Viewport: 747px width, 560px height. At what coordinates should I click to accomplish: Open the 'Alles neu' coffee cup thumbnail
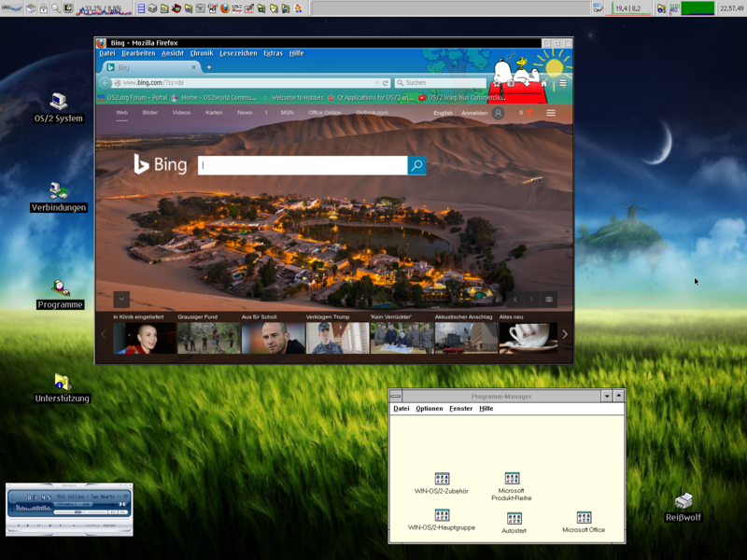click(529, 338)
